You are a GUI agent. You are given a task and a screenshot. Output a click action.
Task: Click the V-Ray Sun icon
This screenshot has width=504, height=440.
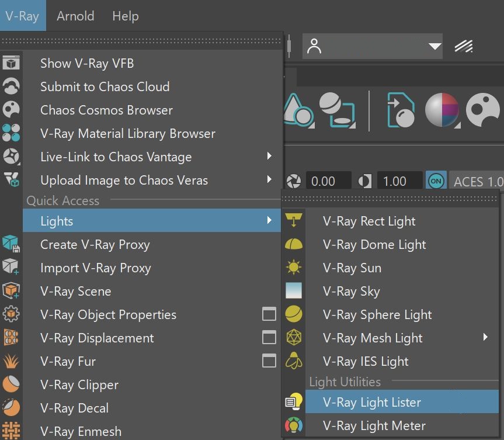coord(293,267)
